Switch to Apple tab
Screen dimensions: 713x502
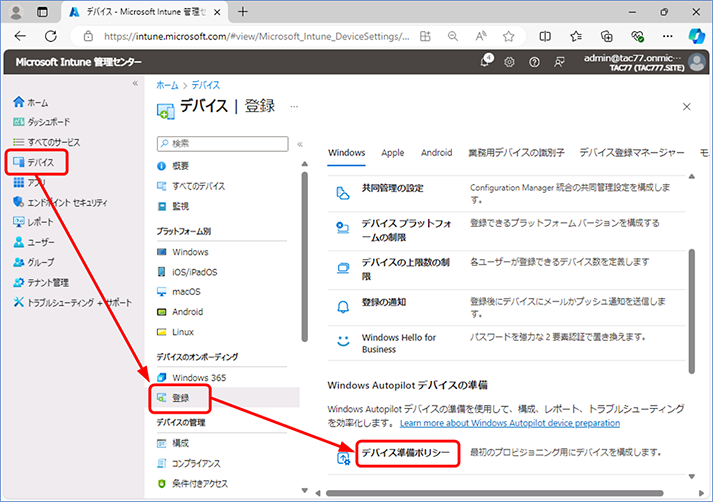click(393, 153)
